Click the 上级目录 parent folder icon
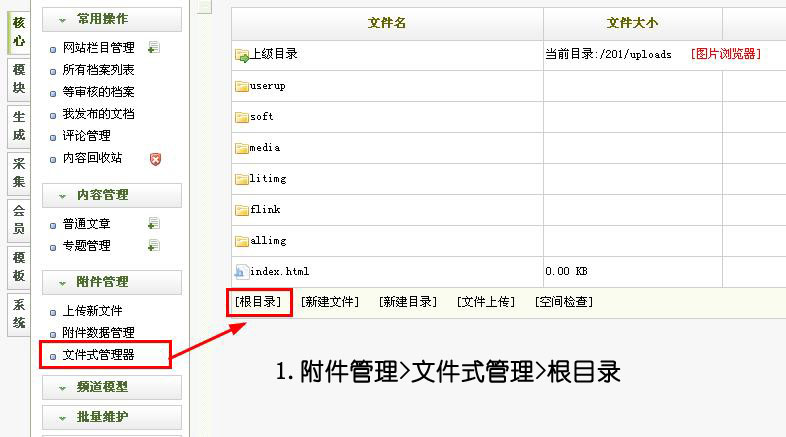Screen dimensions: 786x437 click(x=241, y=54)
